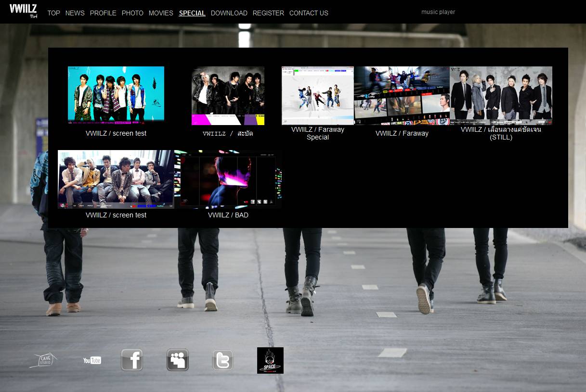Go to the REGISTER page
Image resolution: width=586 pixels, height=392 pixels.
pyautogui.click(x=268, y=13)
